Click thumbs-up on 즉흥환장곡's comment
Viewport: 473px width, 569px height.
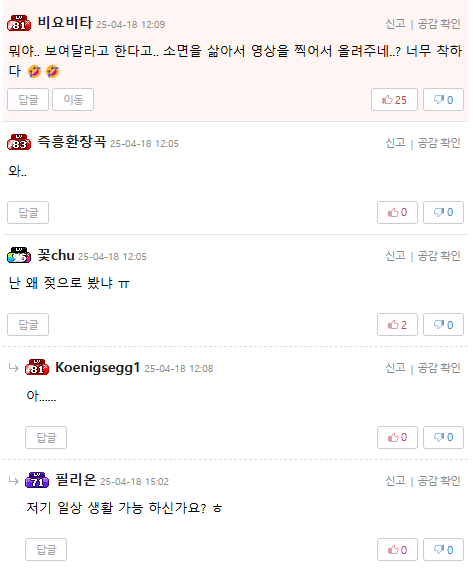397,212
